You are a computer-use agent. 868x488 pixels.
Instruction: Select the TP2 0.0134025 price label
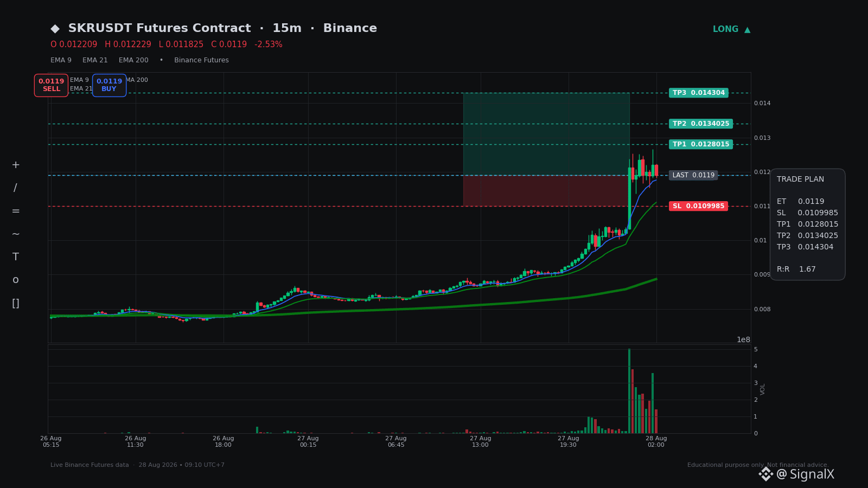pyautogui.click(x=701, y=124)
